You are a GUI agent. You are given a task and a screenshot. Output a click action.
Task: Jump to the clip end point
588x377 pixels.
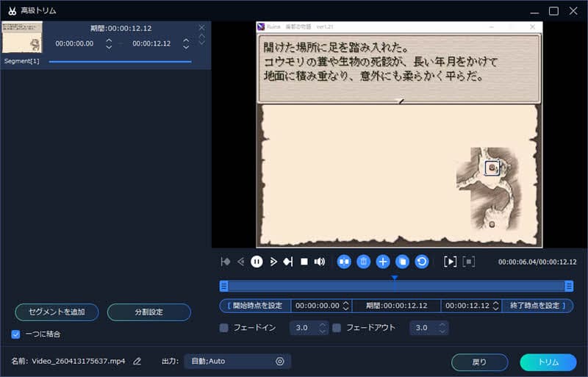point(288,262)
